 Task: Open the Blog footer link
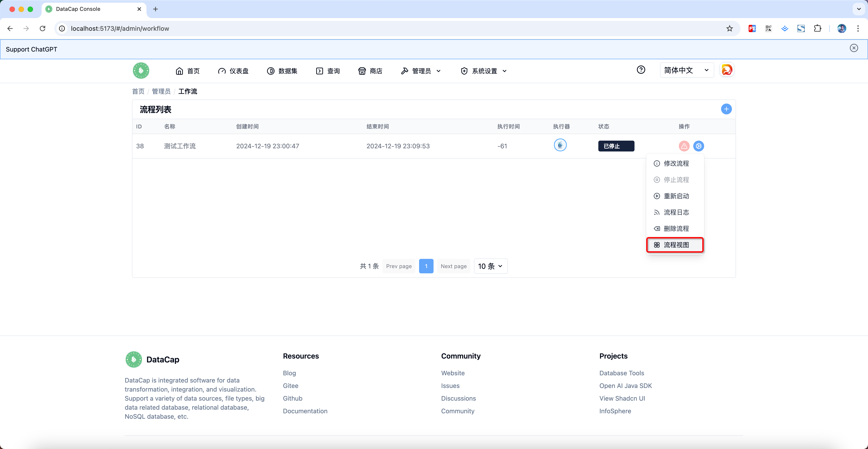(289, 373)
